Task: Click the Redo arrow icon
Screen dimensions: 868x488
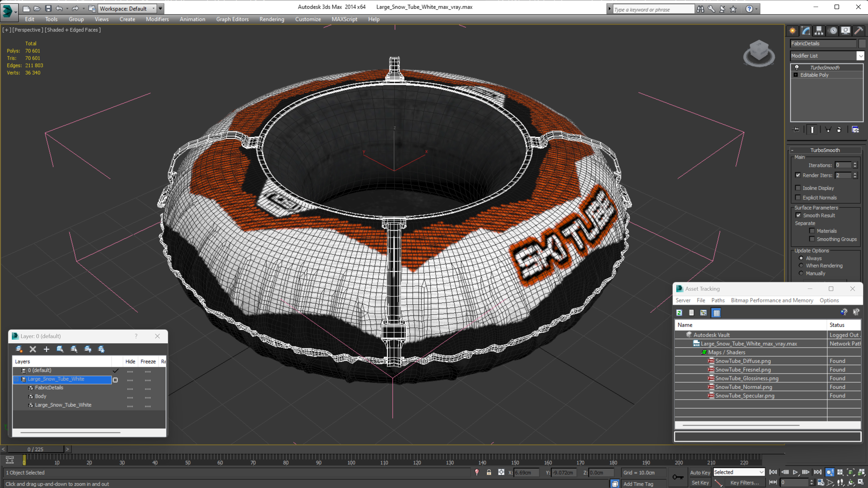Action: coord(75,9)
